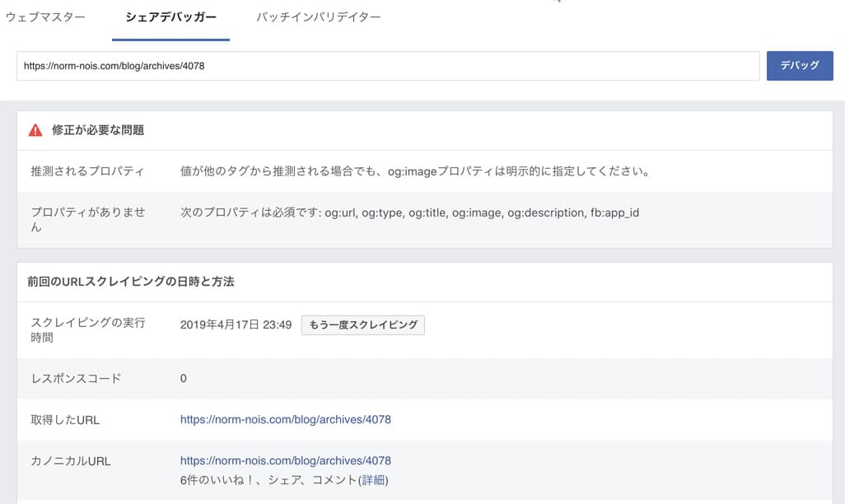The height and width of the screenshot is (504, 845).
Task: Click the 詳細 link beside likes count
Action: 373,480
